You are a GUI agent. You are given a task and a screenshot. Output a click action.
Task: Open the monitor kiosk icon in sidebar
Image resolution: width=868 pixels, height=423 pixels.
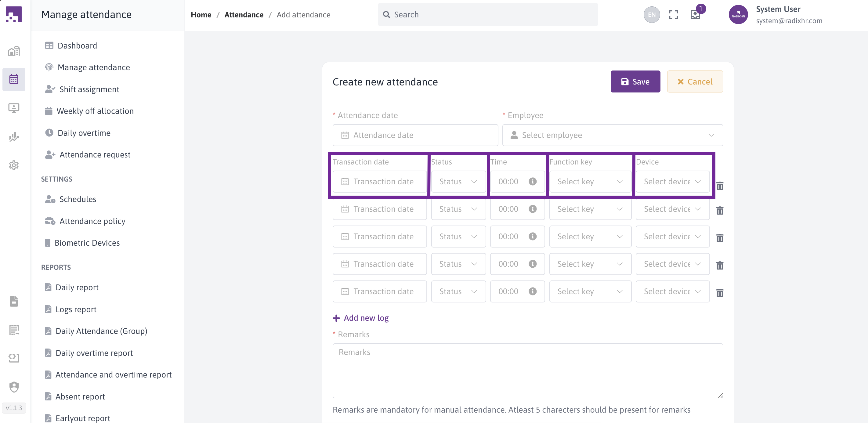click(13, 108)
